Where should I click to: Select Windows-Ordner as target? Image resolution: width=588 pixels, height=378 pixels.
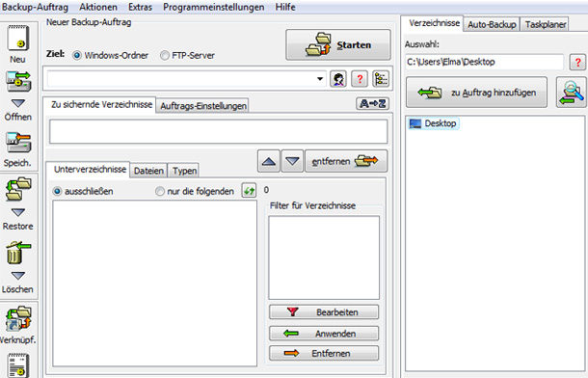77,56
